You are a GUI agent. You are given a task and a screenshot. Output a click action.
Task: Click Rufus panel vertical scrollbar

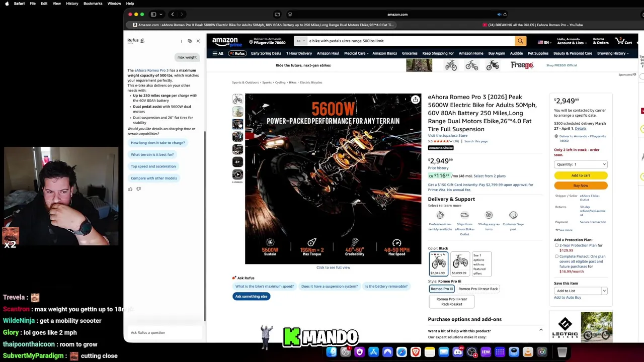click(x=205, y=226)
